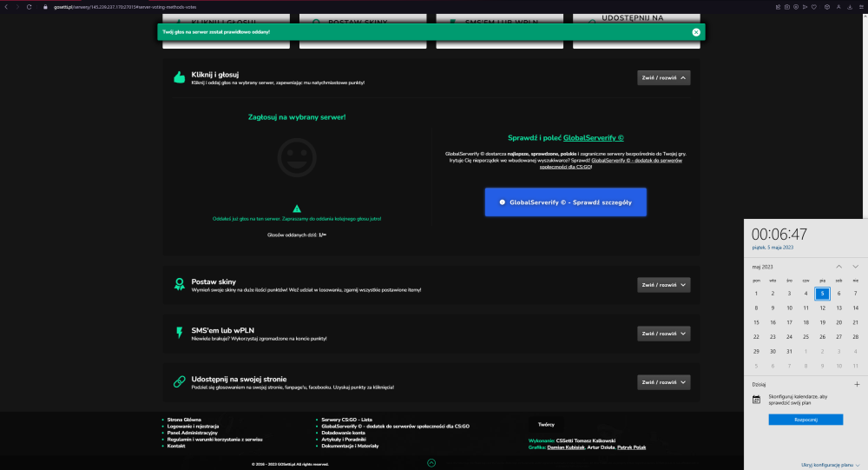Click the page vertical scrollbar

coord(865,116)
